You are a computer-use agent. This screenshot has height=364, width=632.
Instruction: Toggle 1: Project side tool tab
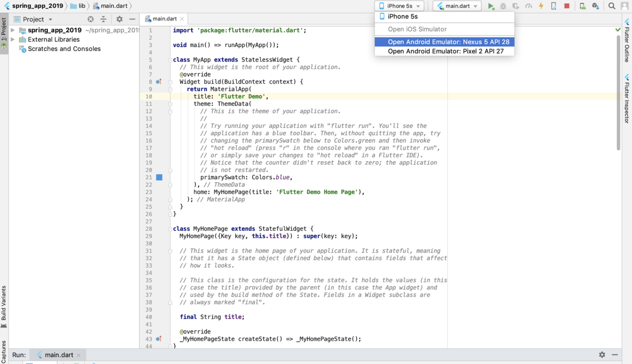pyautogui.click(x=4, y=33)
